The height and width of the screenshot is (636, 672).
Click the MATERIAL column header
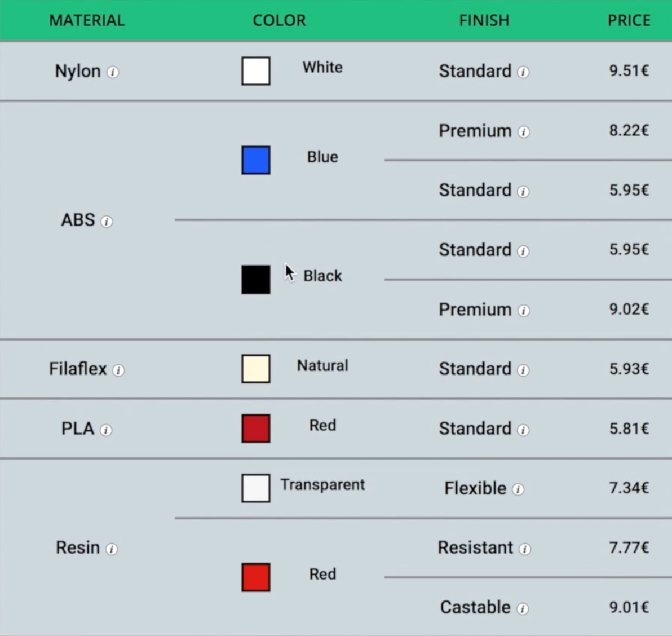(x=87, y=20)
